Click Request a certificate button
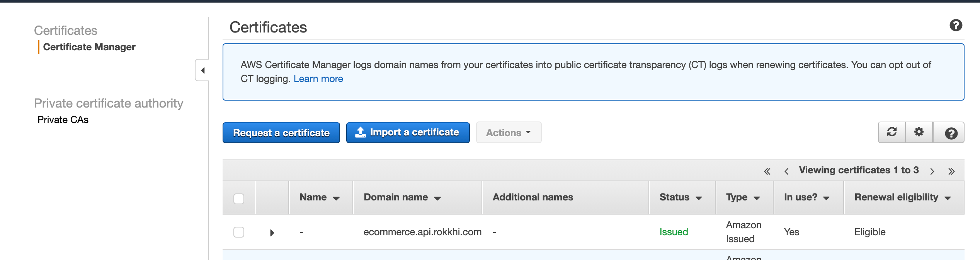Screen dimensions: 980x260 (281, 133)
